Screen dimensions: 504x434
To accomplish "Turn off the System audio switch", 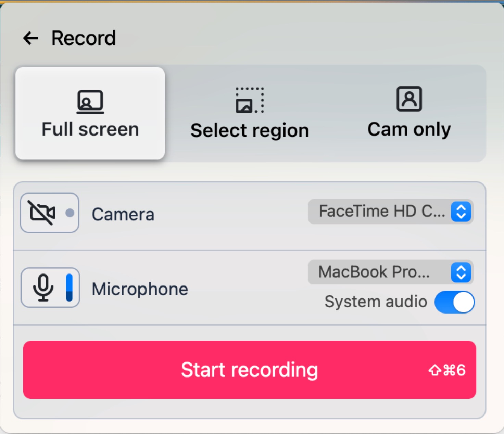I will [454, 302].
